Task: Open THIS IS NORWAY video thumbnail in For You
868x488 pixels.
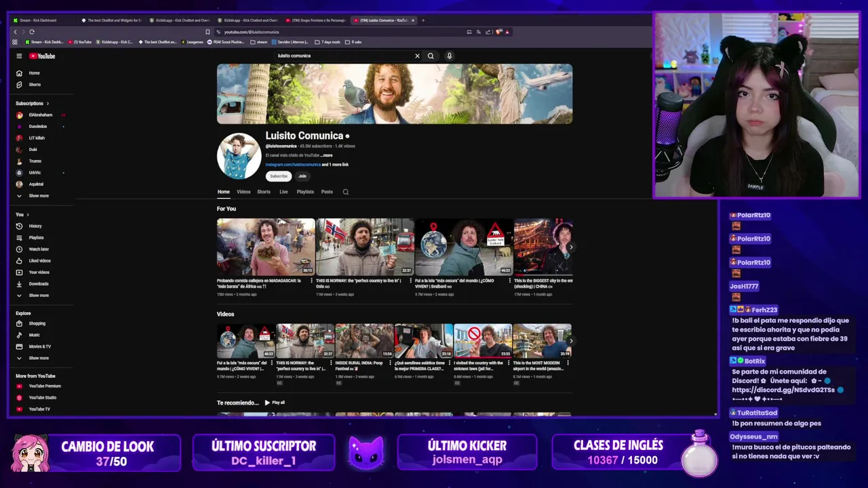Action: point(365,247)
